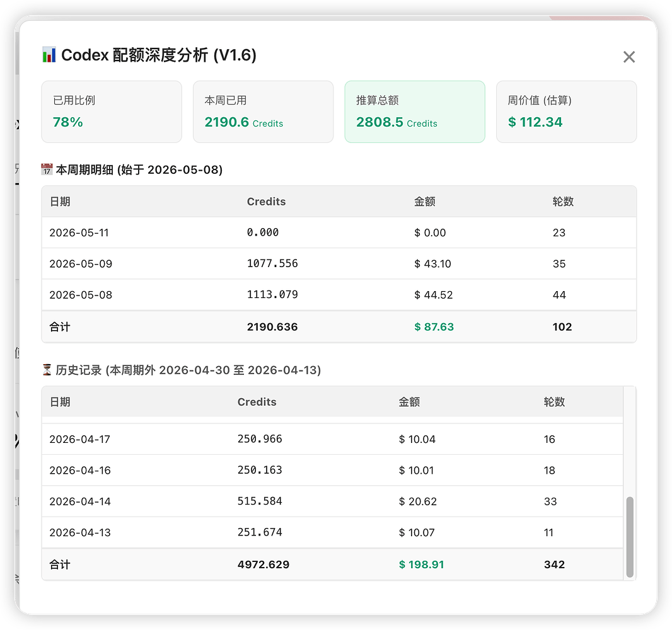Screen dimensions: 672x630
Task: Click the credits value 250.966
Action: coord(260,439)
